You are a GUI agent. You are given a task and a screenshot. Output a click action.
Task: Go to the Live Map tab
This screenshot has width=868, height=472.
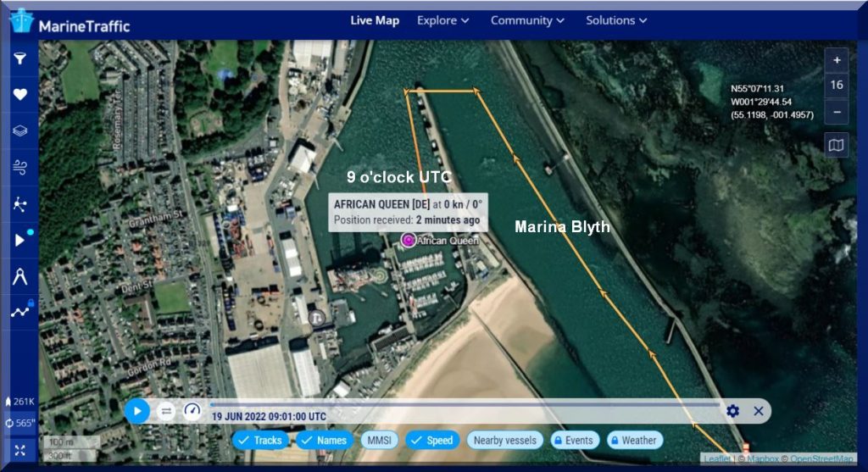(375, 20)
